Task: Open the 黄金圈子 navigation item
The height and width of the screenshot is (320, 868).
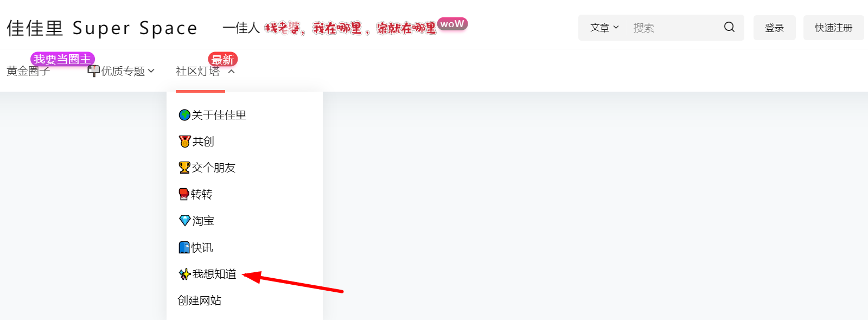Action: [x=28, y=71]
